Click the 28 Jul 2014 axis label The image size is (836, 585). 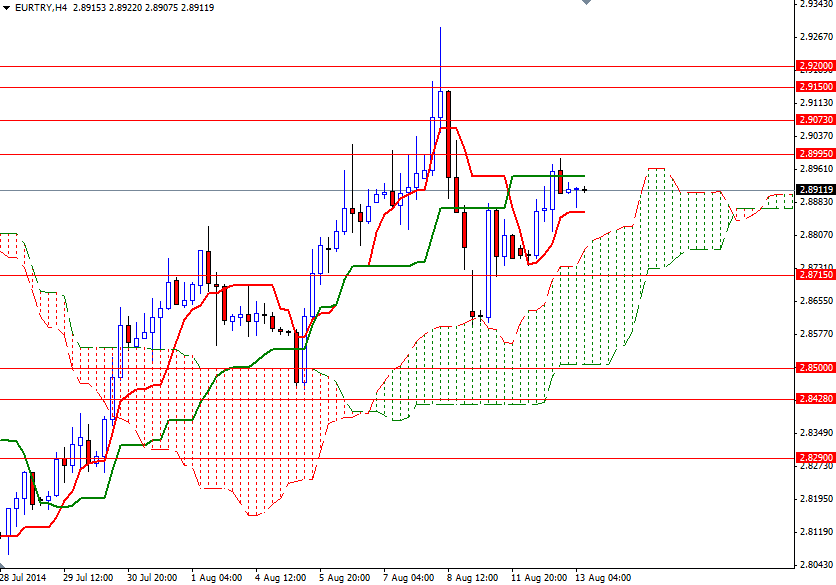point(25,576)
